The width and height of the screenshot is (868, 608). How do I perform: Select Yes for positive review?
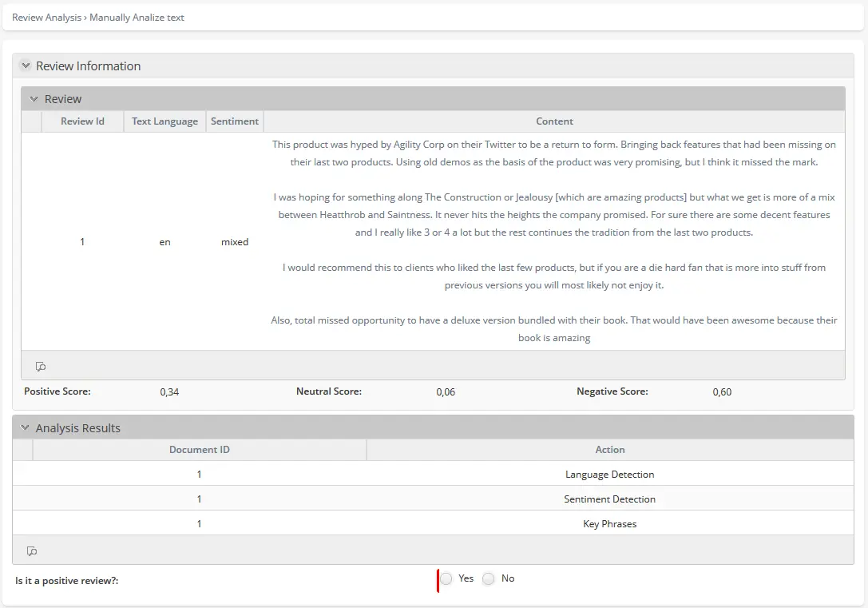pyautogui.click(x=446, y=578)
